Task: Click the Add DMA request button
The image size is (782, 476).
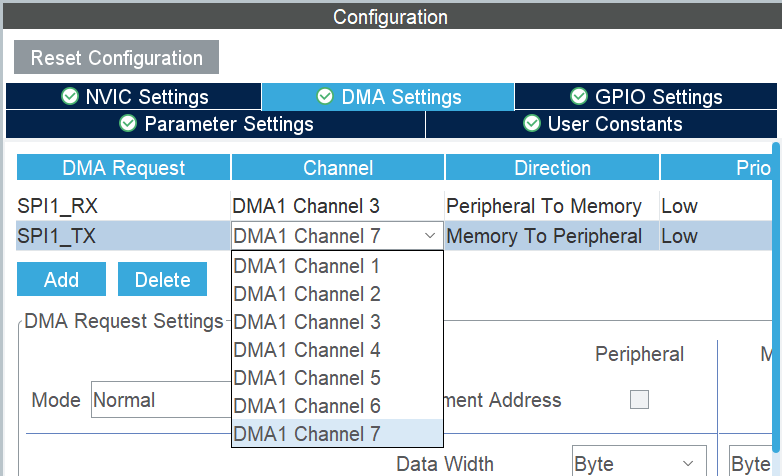Action: tap(61, 280)
